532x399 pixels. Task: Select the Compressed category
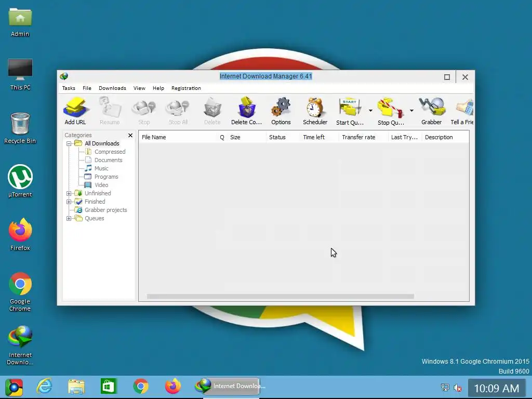tap(110, 152)
